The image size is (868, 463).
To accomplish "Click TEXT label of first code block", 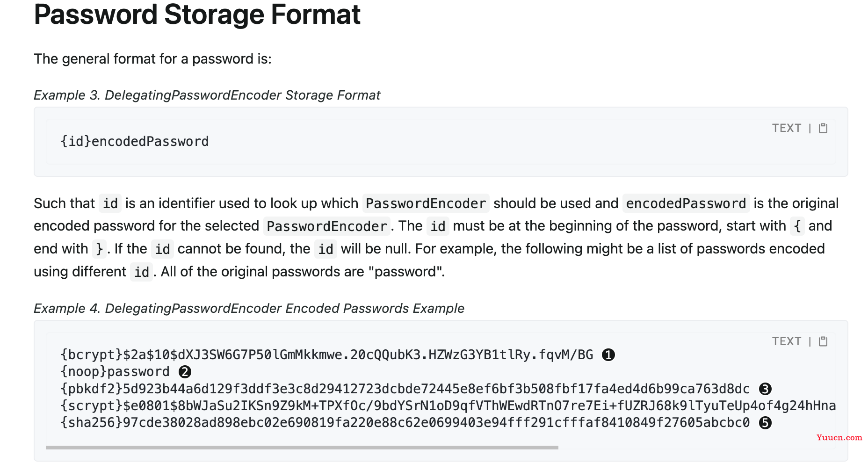I will (x=787, y=128).
